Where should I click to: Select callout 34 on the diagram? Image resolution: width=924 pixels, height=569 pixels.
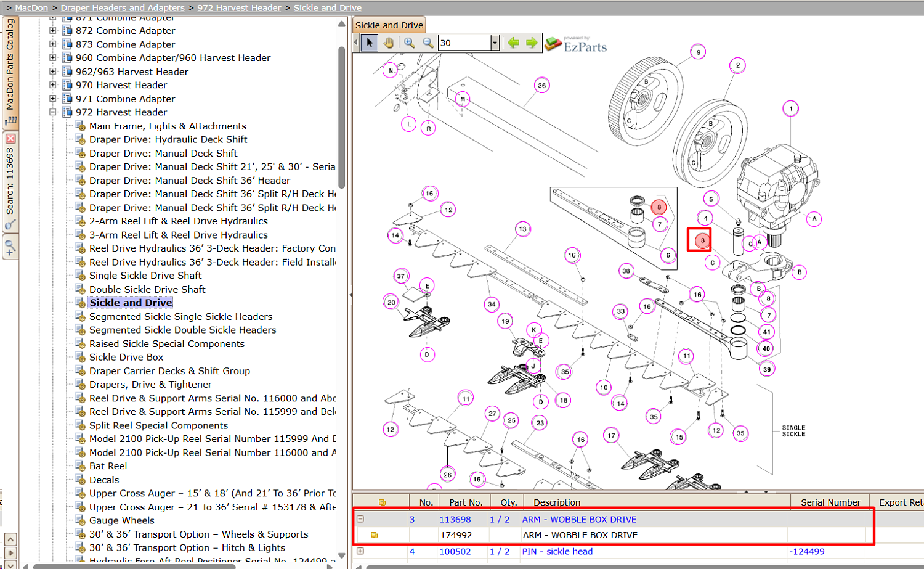point(492,304)
